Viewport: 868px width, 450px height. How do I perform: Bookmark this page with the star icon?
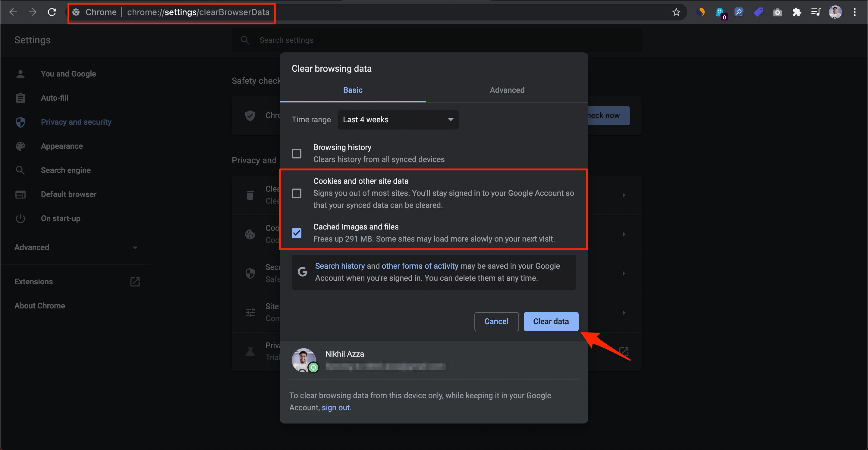(676, 12)
